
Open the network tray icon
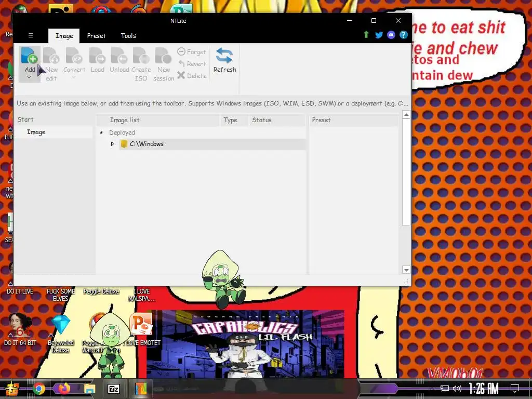[445, 389]
